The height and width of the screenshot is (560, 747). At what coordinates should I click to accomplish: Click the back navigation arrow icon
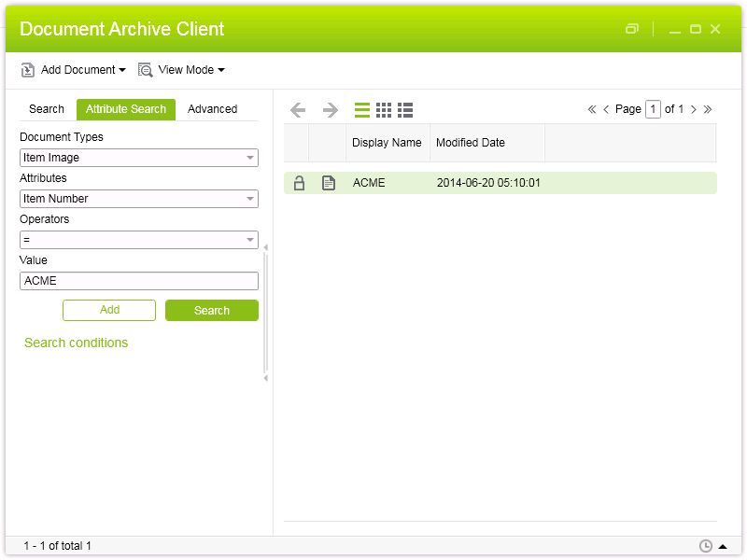pos(298,110)
